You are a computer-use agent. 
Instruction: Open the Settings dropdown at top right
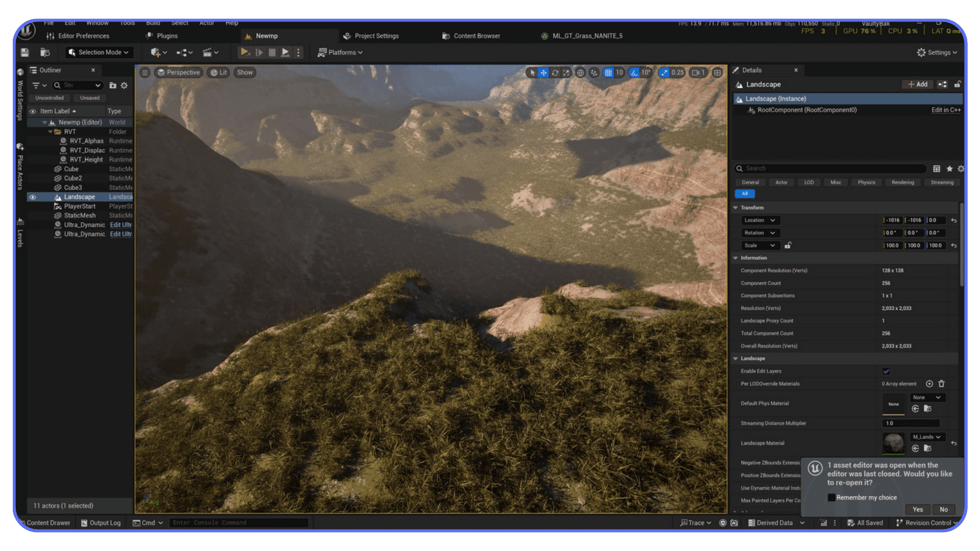[937, 52]
